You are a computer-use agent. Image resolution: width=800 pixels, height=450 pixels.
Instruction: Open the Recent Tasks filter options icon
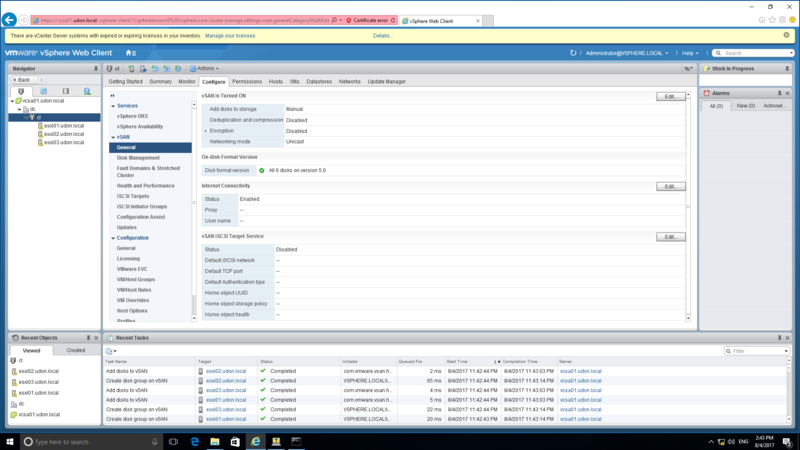pyautogui.click(x=111, y=351)
